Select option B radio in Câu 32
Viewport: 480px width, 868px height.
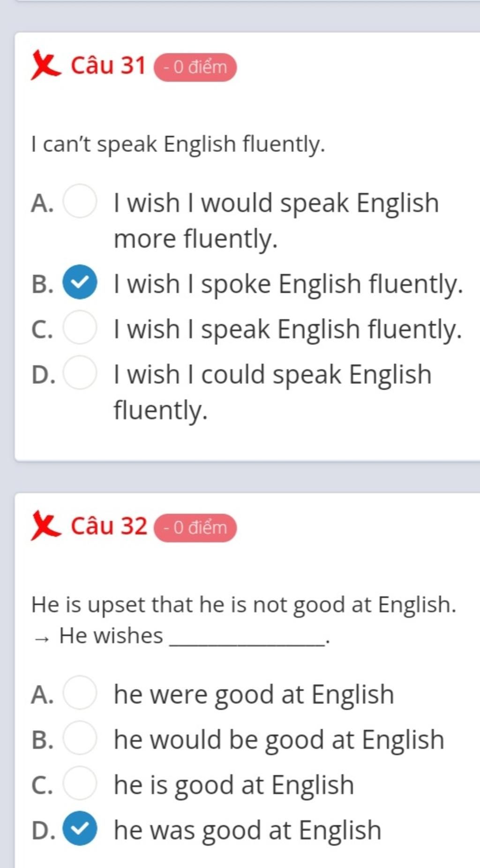coord(80,738)
